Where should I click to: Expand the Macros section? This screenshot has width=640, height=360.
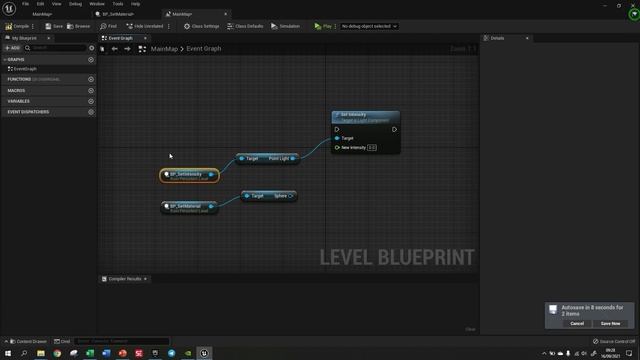(16, 91)
